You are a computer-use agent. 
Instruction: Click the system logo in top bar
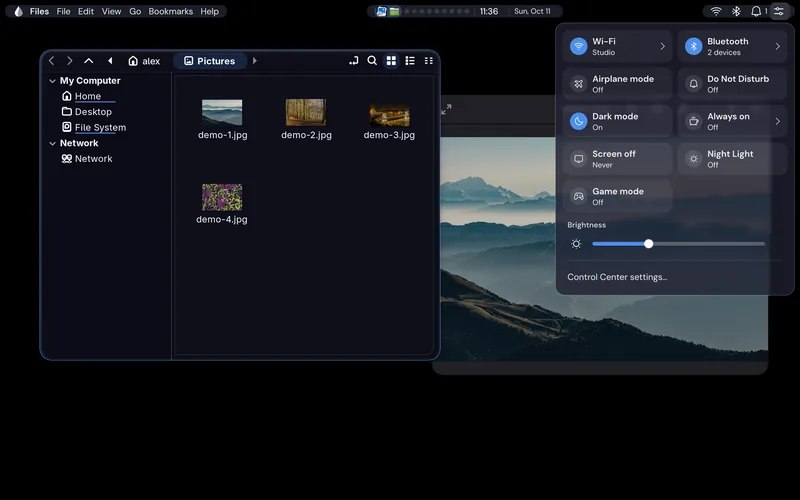(18, 11)
